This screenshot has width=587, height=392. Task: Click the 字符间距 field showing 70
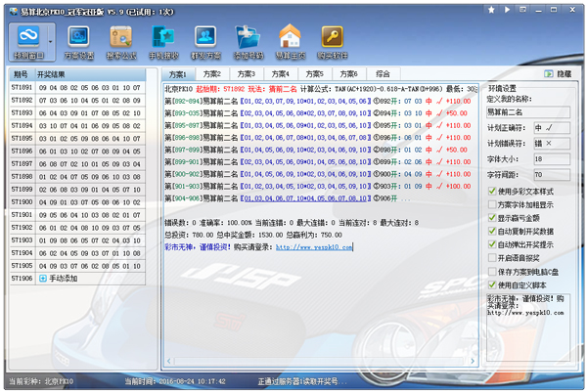[x=552, y=175]
